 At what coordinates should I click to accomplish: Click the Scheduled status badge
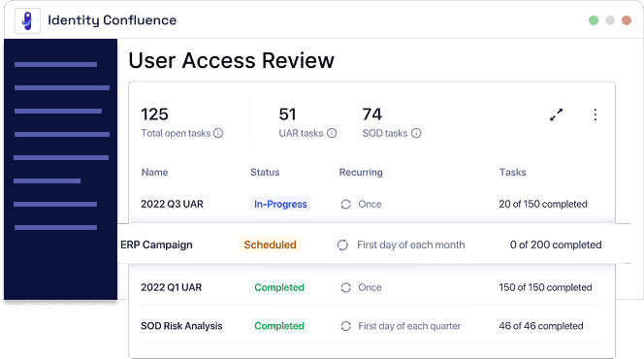271,245
